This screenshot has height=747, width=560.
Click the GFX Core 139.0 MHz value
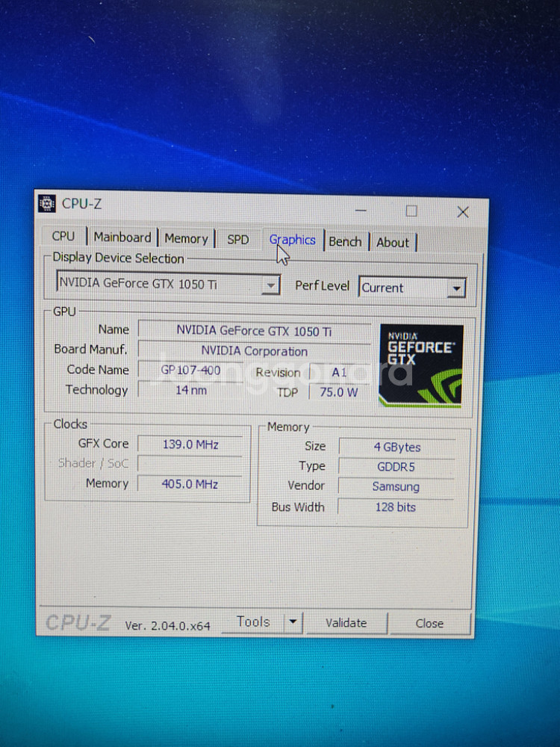pyautogui.click(x=190, y=444)
